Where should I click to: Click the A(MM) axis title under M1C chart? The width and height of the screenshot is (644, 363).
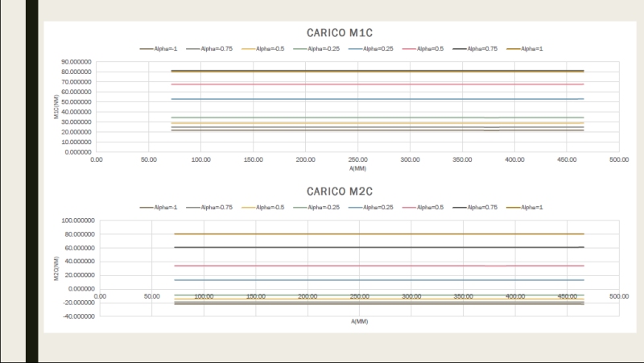click(x=359, y=170)
